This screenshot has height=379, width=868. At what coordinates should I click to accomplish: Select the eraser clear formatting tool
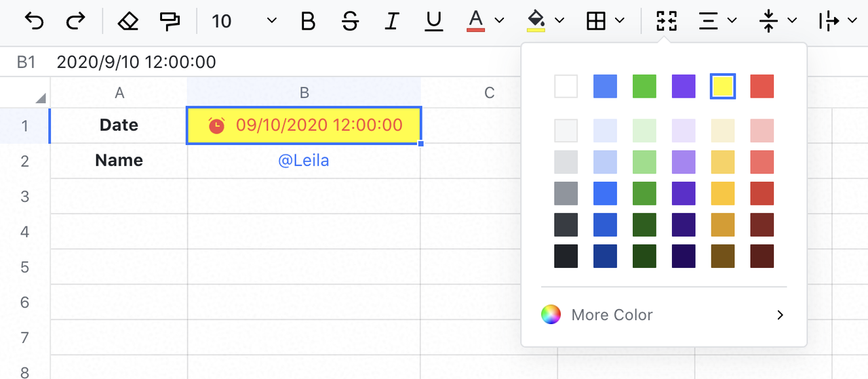click(127, 21)
